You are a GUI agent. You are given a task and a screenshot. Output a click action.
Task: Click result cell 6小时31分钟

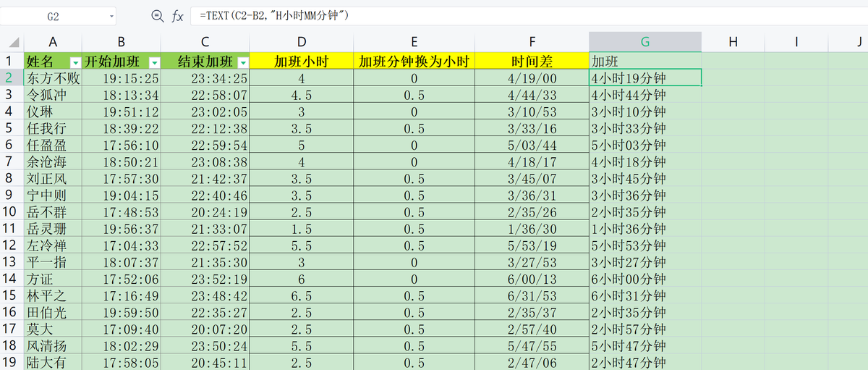click(x=645, y=295)
